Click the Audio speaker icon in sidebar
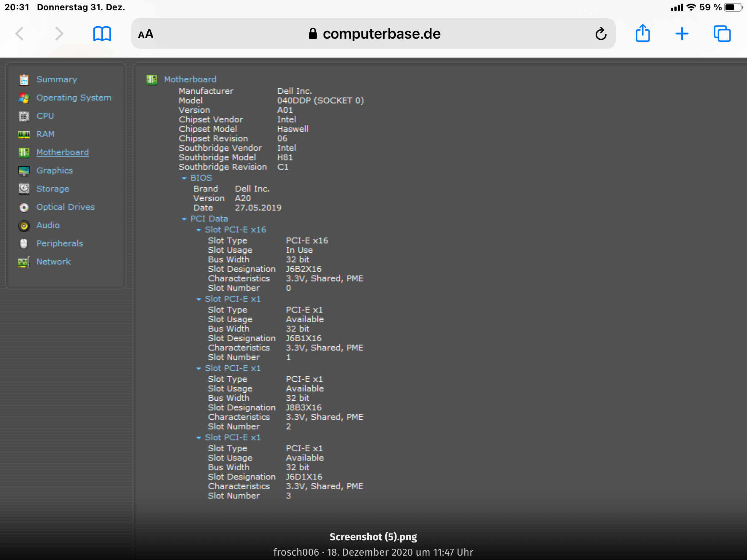747x560 pixels. click(24, 226)
